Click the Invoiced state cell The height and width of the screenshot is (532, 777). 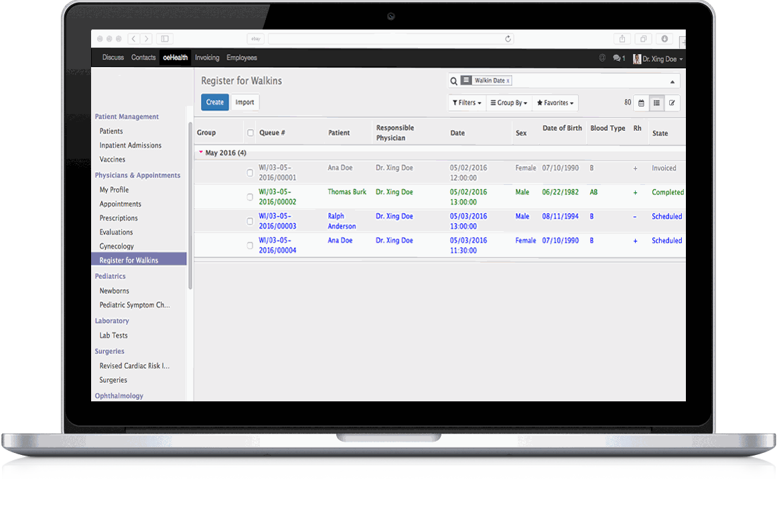pyautogui.click(x=664, y=168)
